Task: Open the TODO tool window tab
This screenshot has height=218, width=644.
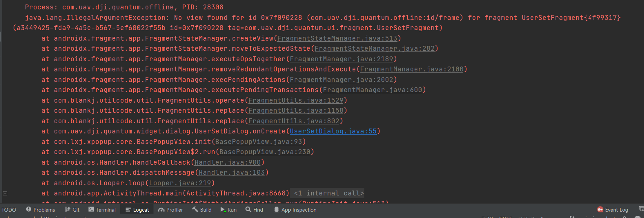Action: tap(9, 210)
